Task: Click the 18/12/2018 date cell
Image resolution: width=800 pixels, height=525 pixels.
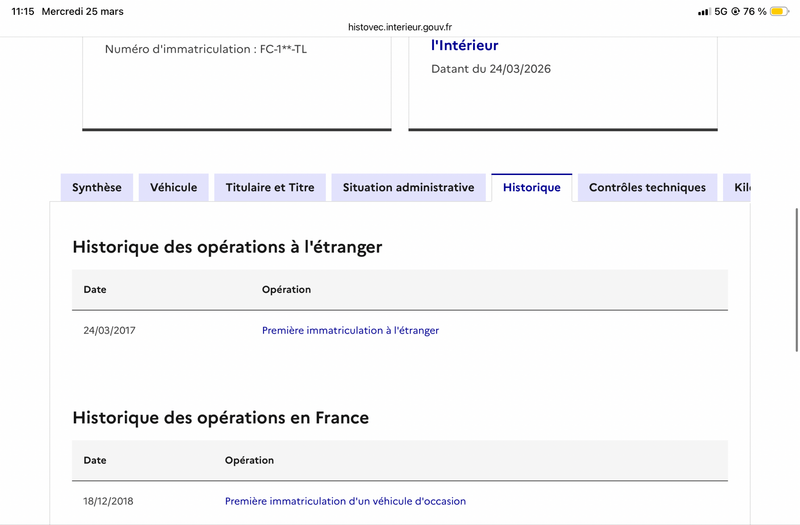Action: point(109,501)
